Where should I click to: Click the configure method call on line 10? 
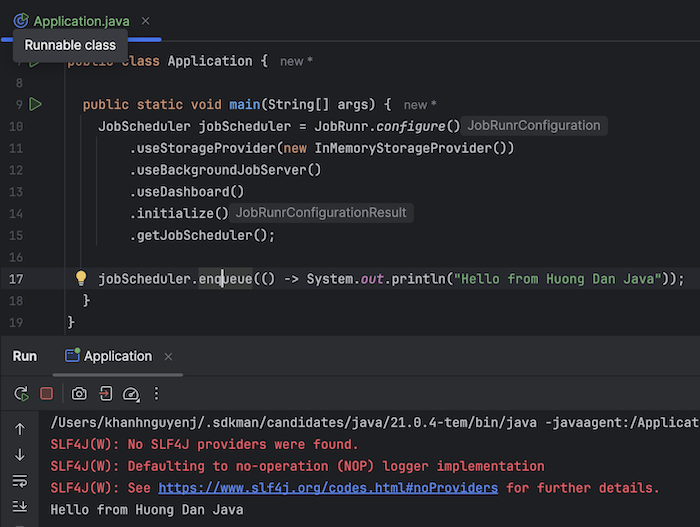tap(411, 126)
